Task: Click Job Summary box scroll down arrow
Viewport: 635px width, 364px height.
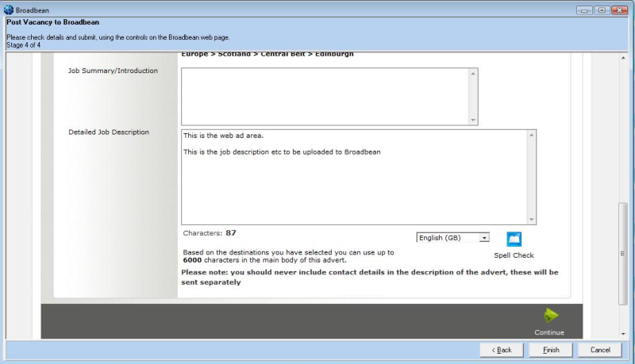Action: click(473, 120)
